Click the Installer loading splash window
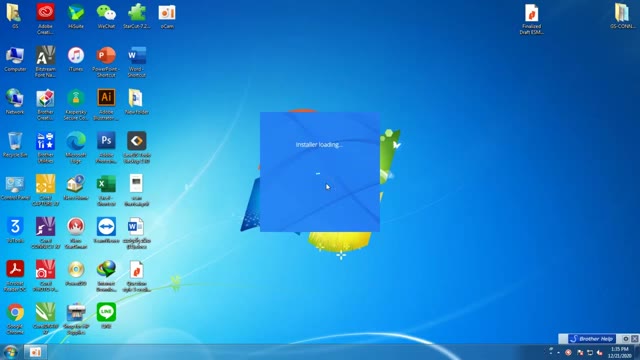640x360 pixels. (x=320, y=172)
